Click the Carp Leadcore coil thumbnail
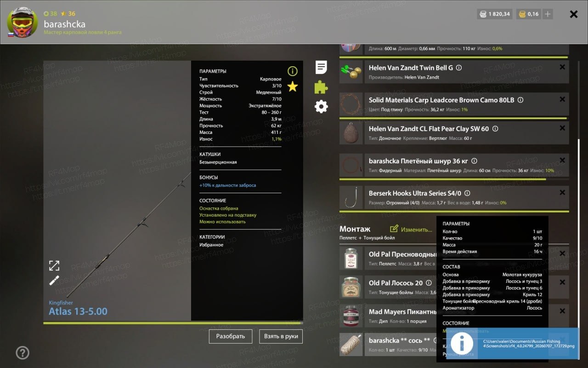 coord(351,104)
